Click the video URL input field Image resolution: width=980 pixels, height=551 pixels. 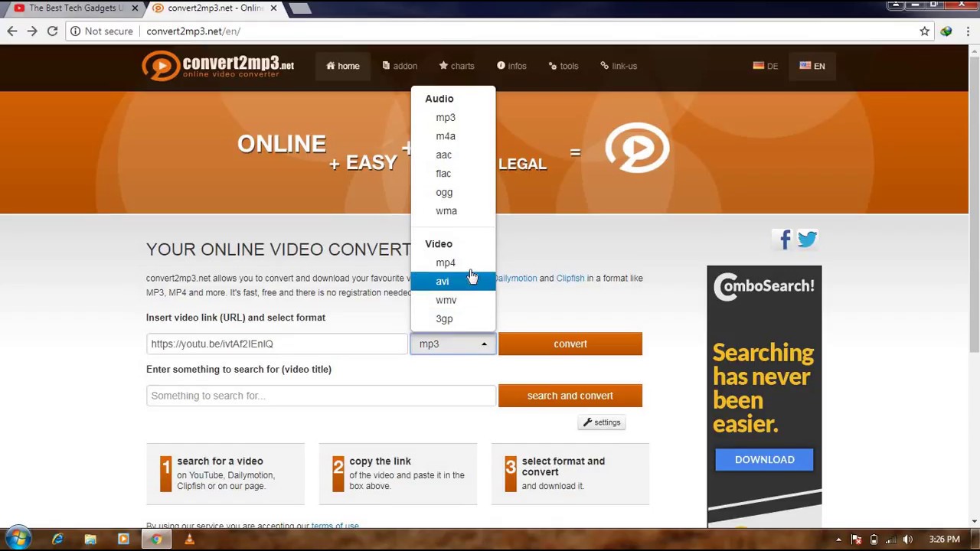(277, 344)
